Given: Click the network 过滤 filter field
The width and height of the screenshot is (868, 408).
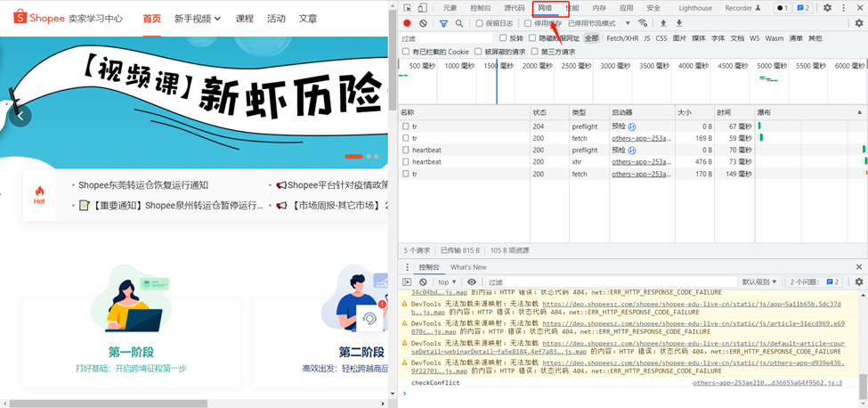Looking at the screenshot, I should click(446, 38).
